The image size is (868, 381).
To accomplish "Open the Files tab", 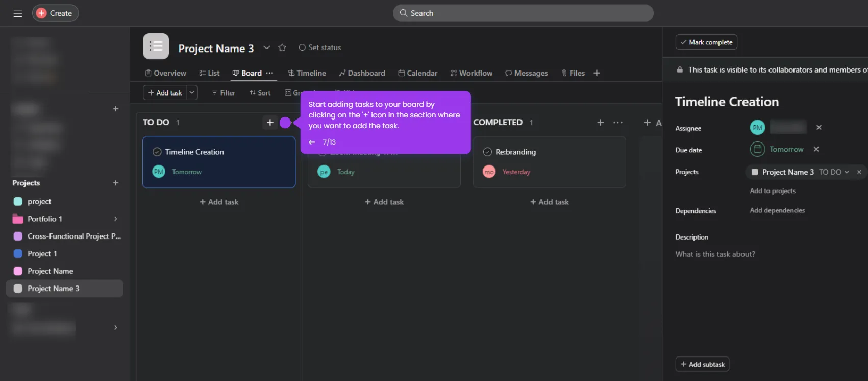I will click(x=573, y=73).
